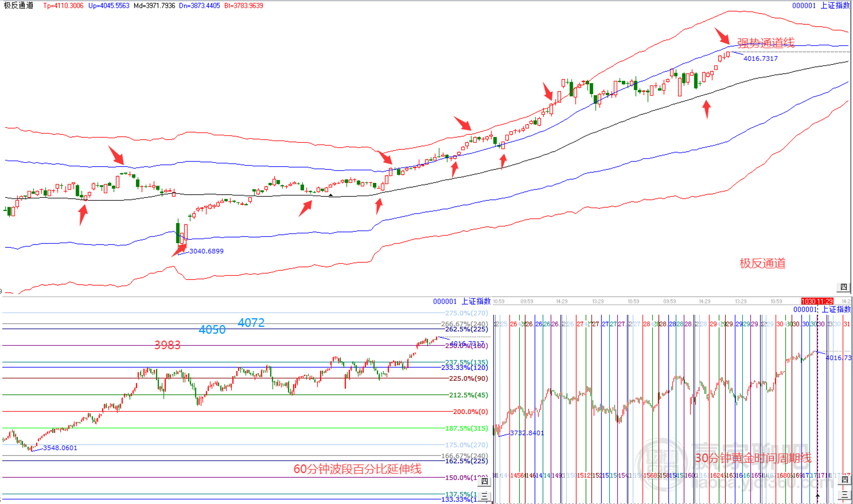Click the 175.0%(270) extension level label
This screenshot has width=853, height=504.
466,445
